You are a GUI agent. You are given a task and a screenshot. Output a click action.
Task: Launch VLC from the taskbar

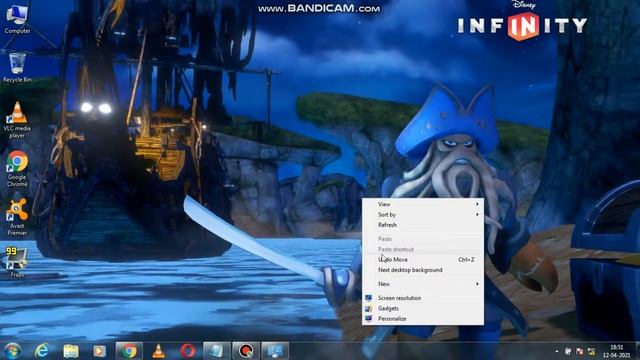158,351
